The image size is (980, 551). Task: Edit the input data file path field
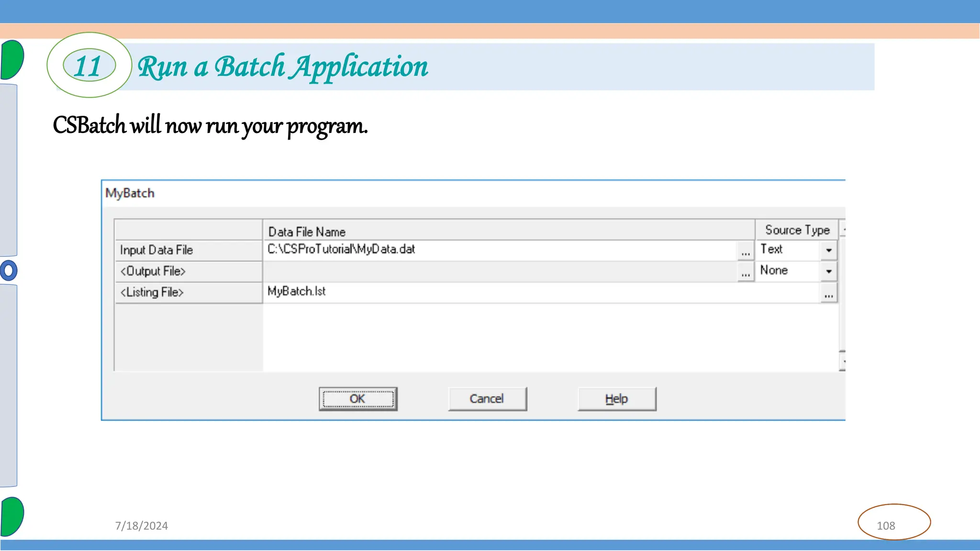500,250
